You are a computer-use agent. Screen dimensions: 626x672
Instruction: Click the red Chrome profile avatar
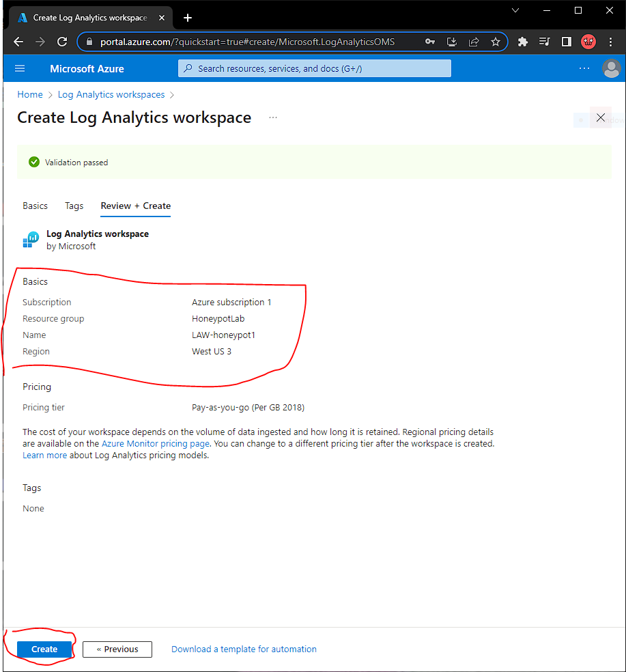pyautogui.click(x=588, y=42)
